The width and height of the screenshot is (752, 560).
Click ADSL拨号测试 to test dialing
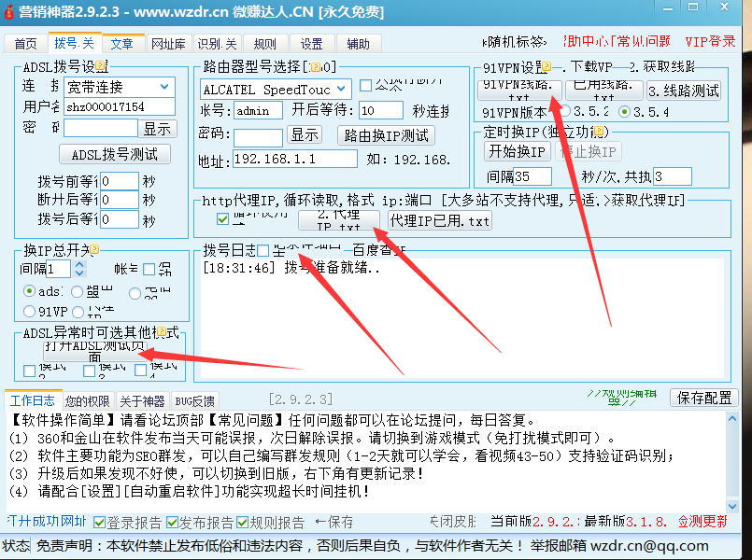pos(114,154)
